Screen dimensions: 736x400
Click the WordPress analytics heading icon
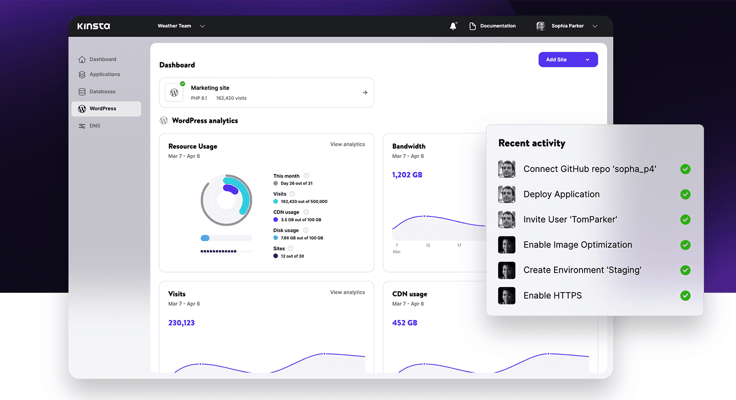[x=164, y=121]
